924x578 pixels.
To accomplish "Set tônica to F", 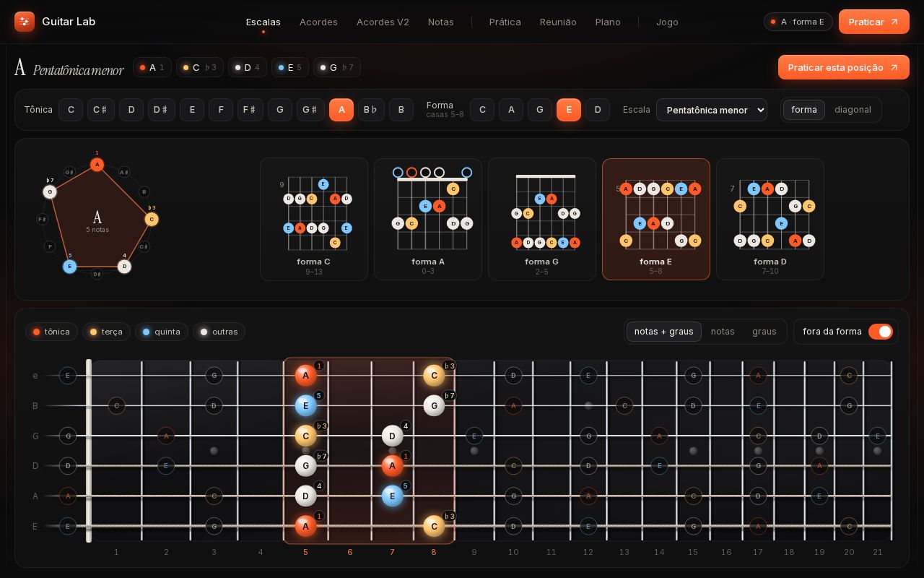I will coord(221,110).
